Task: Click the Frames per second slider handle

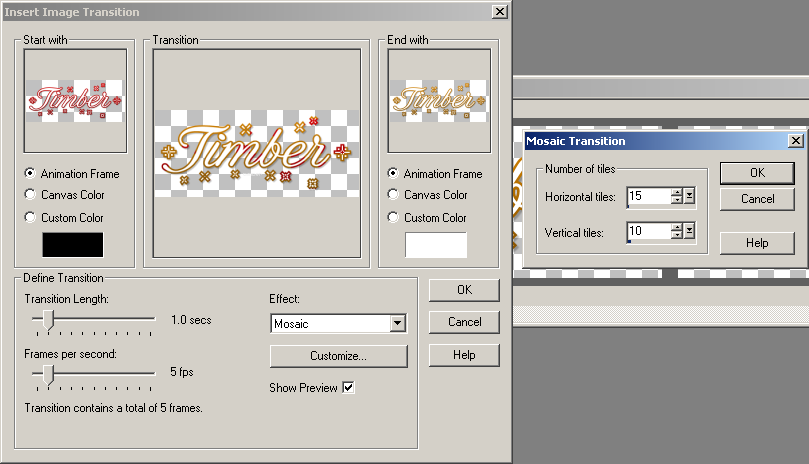Action: 47,373
